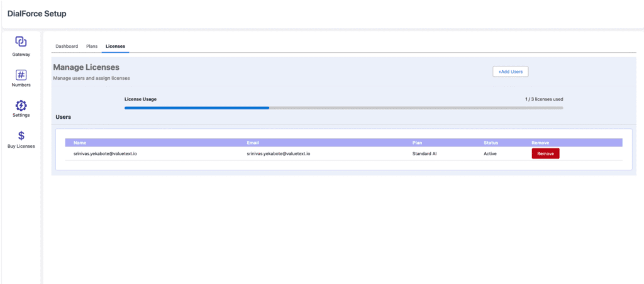
Task: Click the Status column header
Action: coord(491,143)
